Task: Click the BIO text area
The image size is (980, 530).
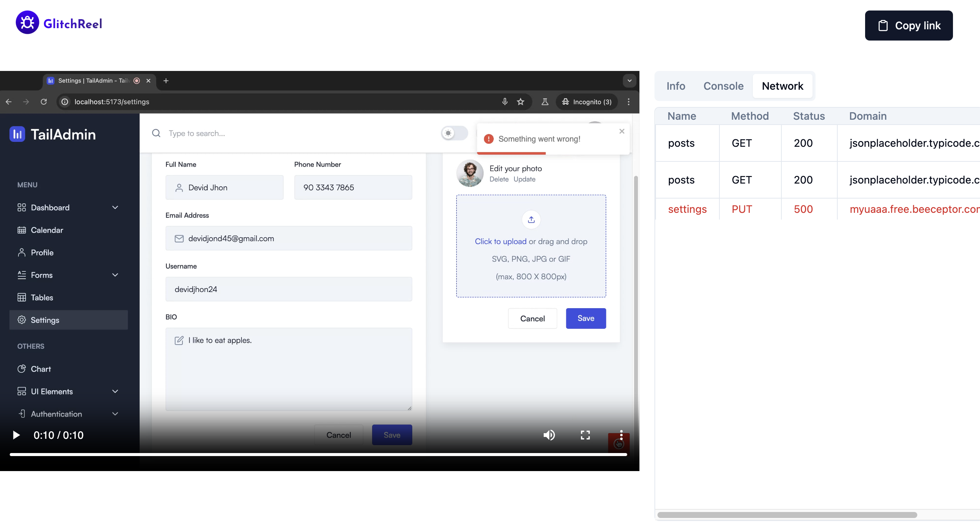Action: click(x=289, y=369)
